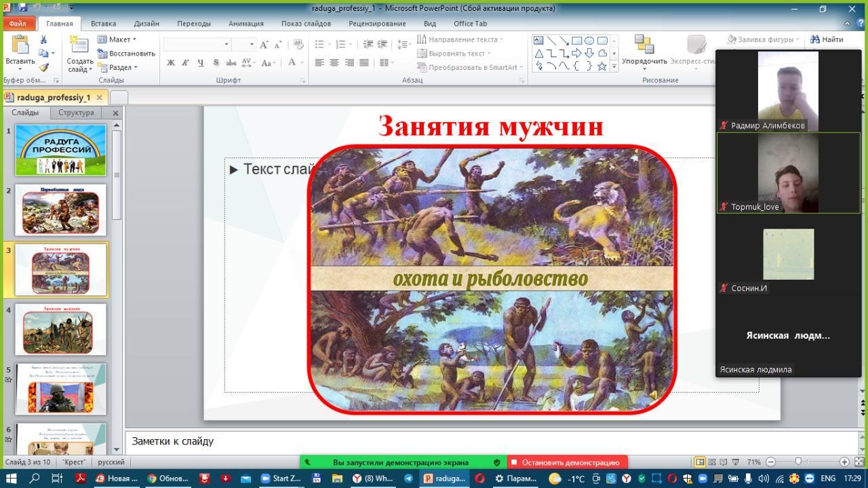
Task: Start slideshow from status bar icon
Action: pyautogui.click(x=736, y=462)
